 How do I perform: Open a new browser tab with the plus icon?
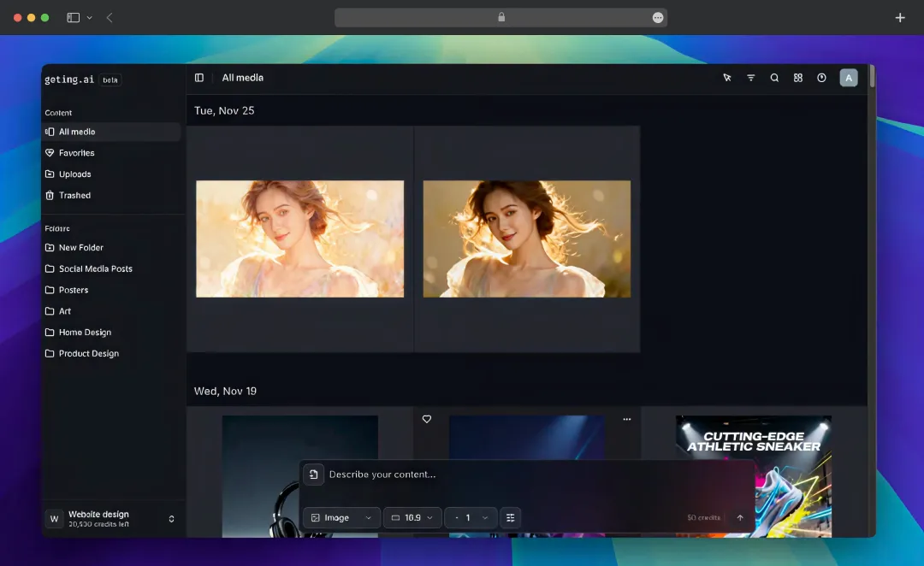click(900, 18)
